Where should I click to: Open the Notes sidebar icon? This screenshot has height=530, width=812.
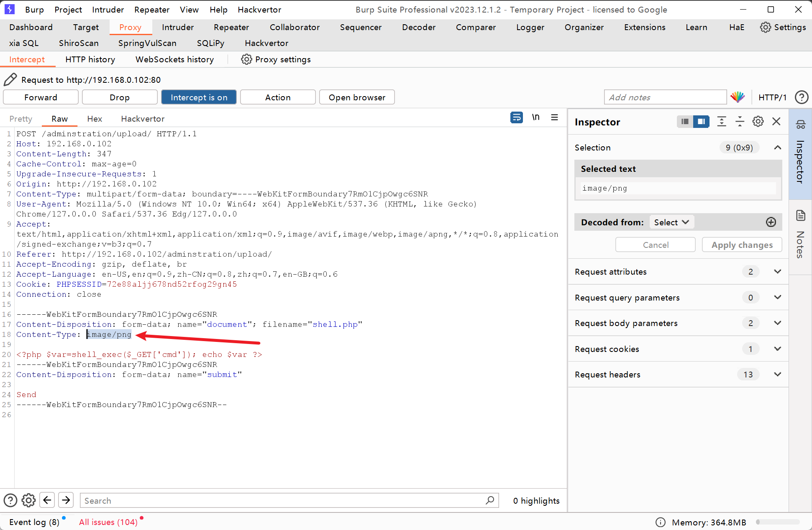click(x=800, y=216)
